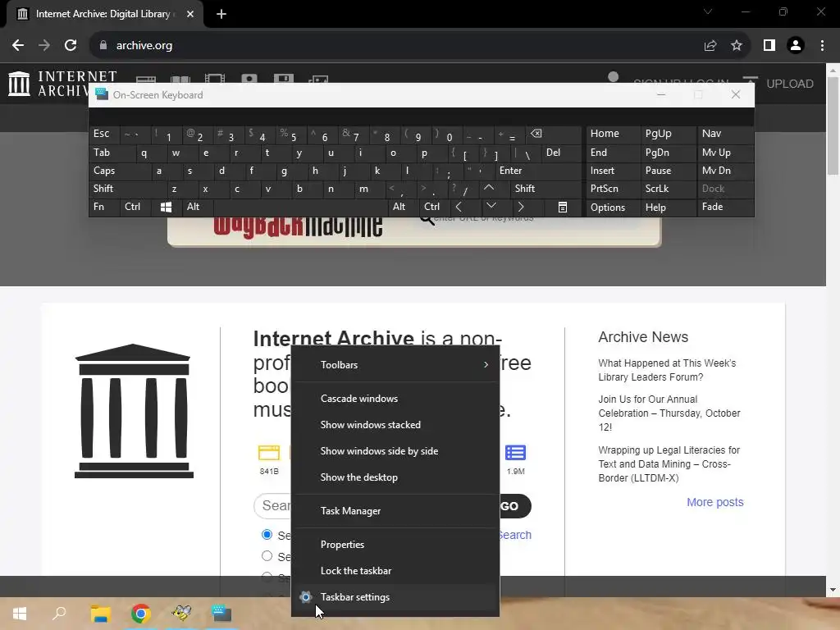Viewport: 840px width, 630px height.
Task: Click the 841B web collection icon
Action: pos(269,453)
